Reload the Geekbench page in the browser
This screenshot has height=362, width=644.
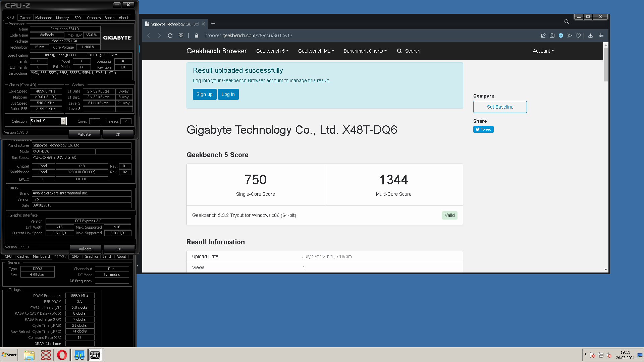[170, 36]
